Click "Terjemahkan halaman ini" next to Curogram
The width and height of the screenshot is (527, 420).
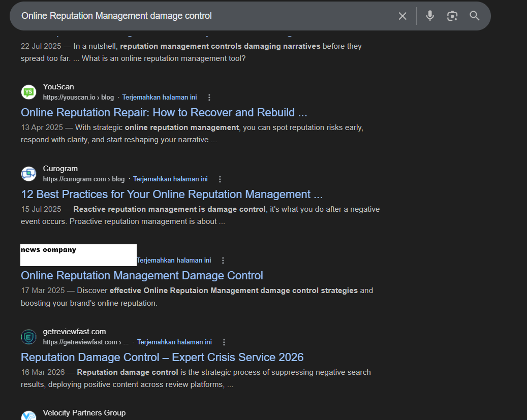coord(170,179)
